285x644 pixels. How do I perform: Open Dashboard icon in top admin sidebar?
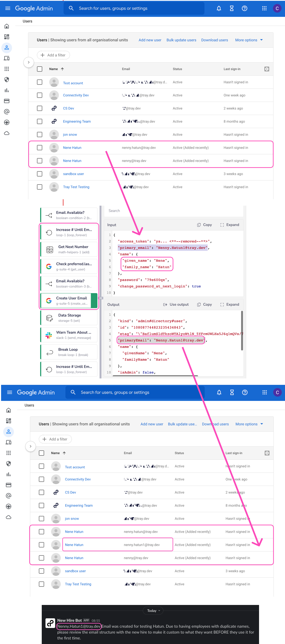tap(7, 37)
